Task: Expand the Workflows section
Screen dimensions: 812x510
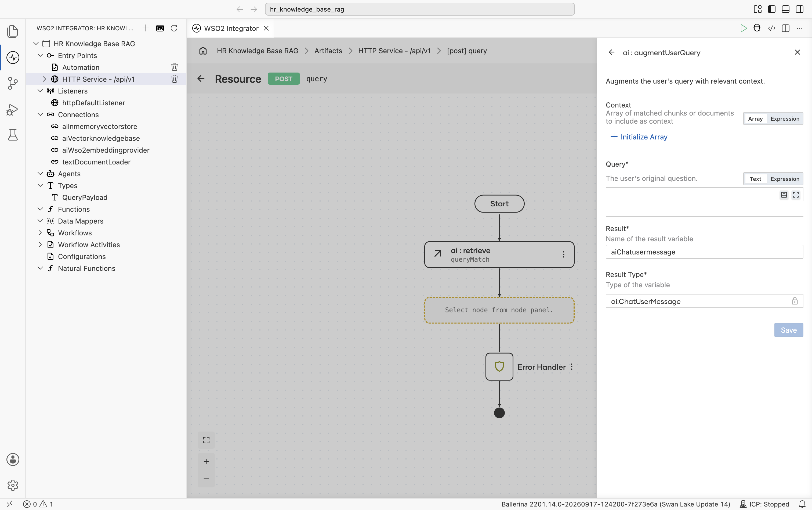Action: 40,233
